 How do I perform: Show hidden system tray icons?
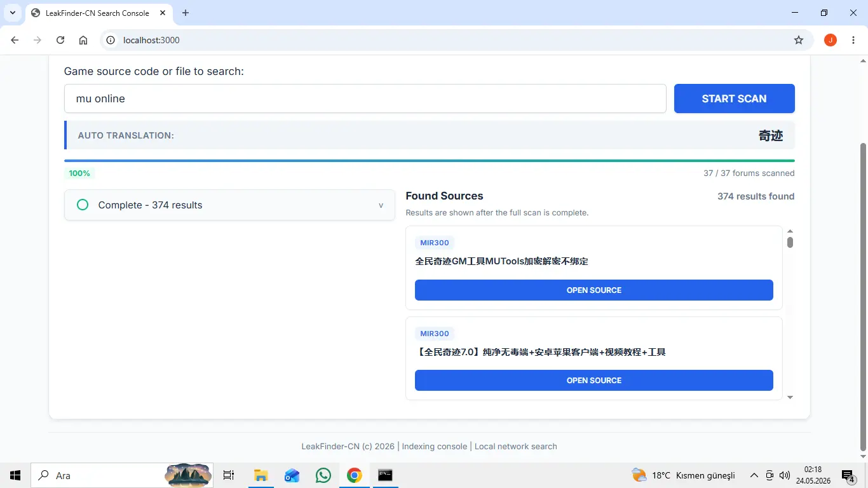[754, 475]
